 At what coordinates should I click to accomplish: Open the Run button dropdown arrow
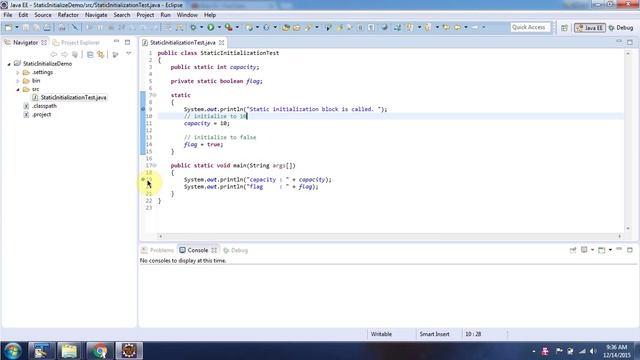point(219,27)
